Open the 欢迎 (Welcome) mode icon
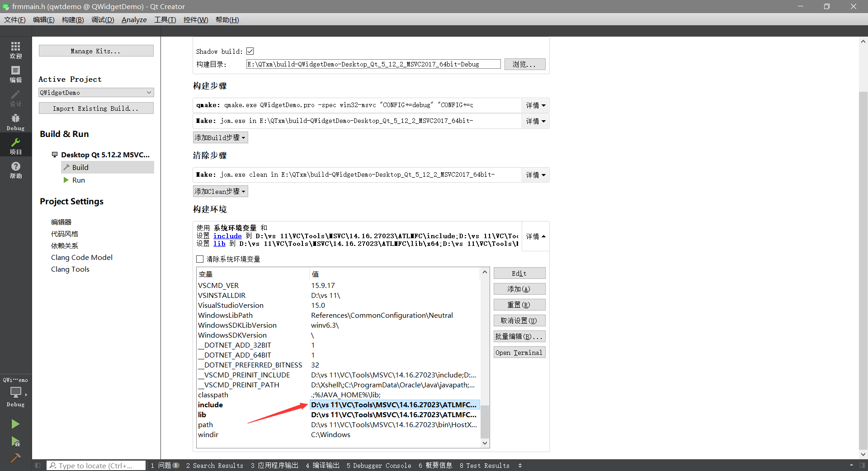Screen dimensions: 868x471 (x=15, y=50)
